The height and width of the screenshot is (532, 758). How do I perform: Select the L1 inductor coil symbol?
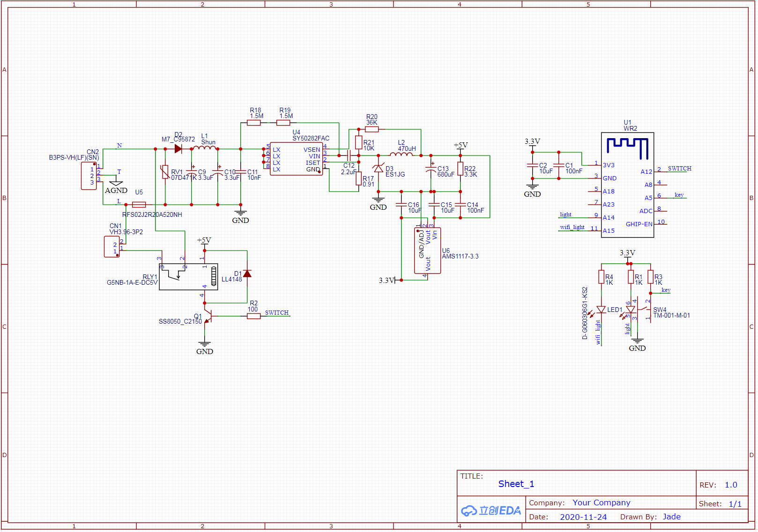tap(205, 148)
